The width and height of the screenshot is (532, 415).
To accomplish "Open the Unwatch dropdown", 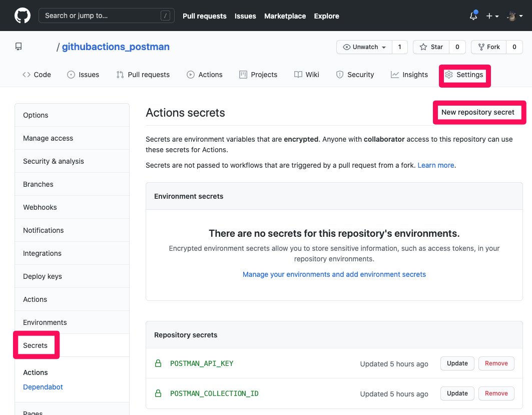I will pyautogui.click(x=363, y=47).
